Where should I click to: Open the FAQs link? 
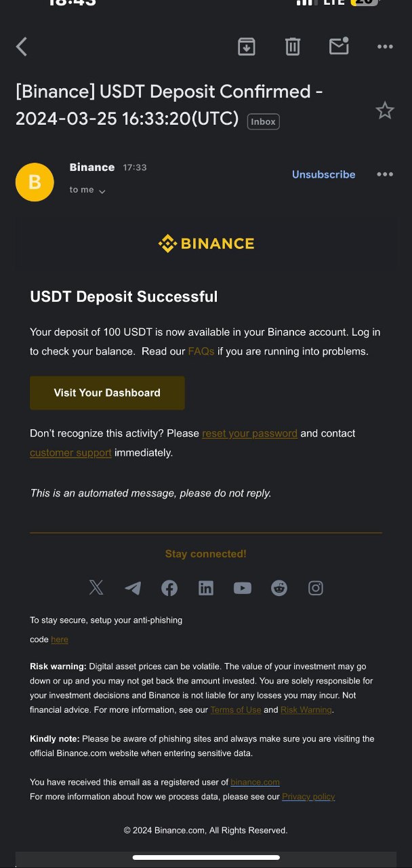[x=201, y=351]
